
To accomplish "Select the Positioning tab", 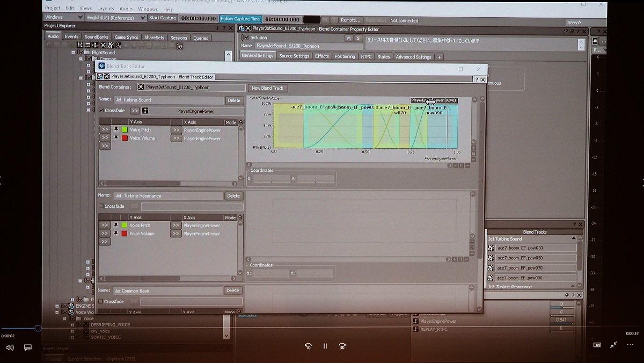I will tap(345, 56).
